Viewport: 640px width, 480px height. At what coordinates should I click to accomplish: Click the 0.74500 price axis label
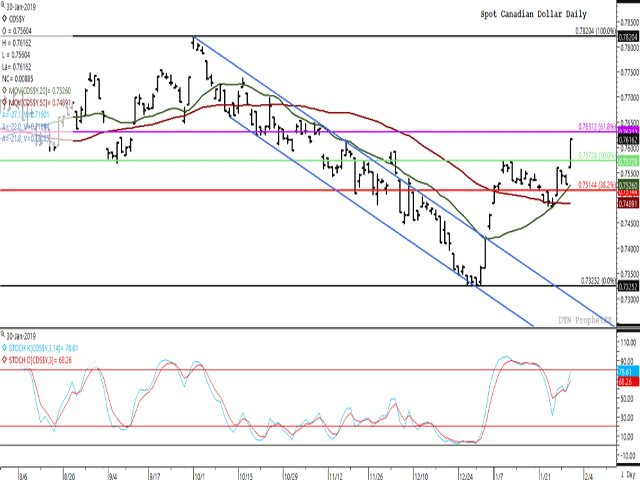tap(629, 224)
